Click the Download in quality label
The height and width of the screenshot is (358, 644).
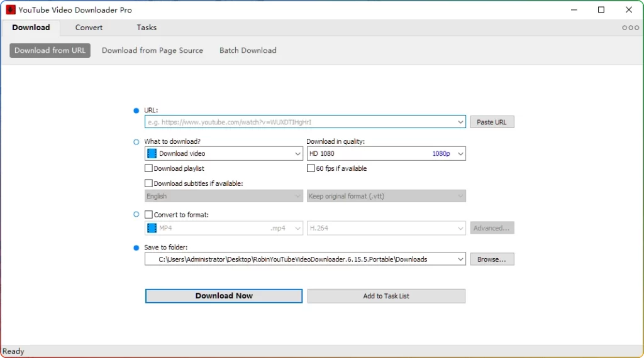[336, 141]
